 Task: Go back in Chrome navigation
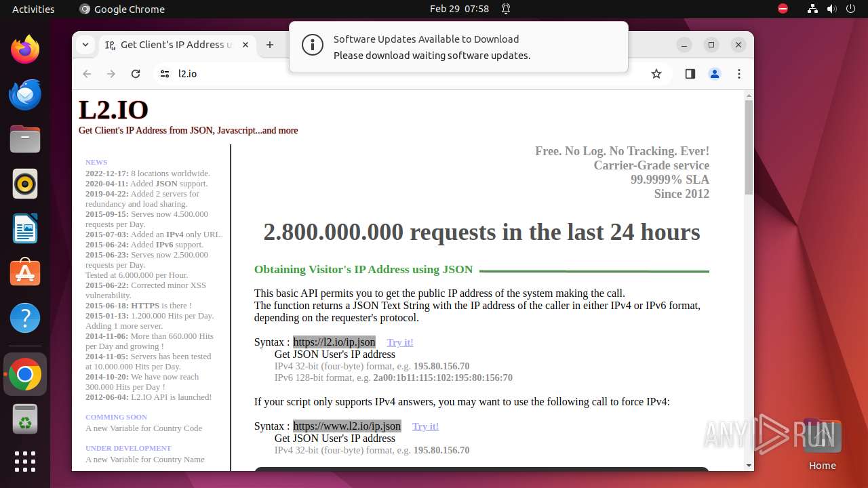tap(87, 74)
